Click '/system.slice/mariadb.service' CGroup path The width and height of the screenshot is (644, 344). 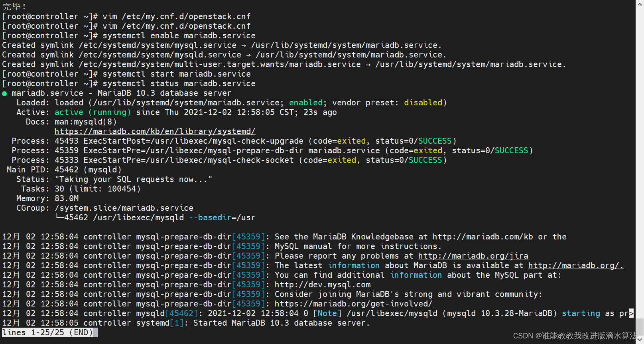pyautogui.click(x=124, y=208)
